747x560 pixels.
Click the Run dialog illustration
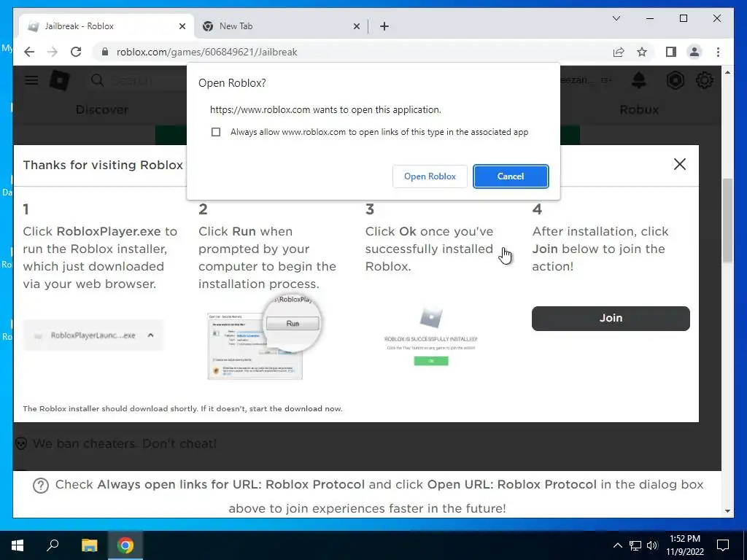(x=264, y=335)
